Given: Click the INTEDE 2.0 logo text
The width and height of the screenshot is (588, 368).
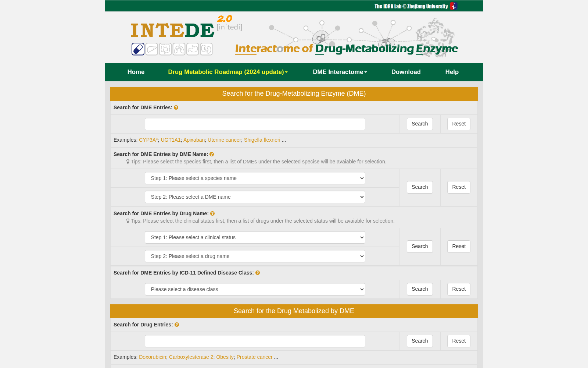Looking at the screenshot, I should [x=187, y=27].
